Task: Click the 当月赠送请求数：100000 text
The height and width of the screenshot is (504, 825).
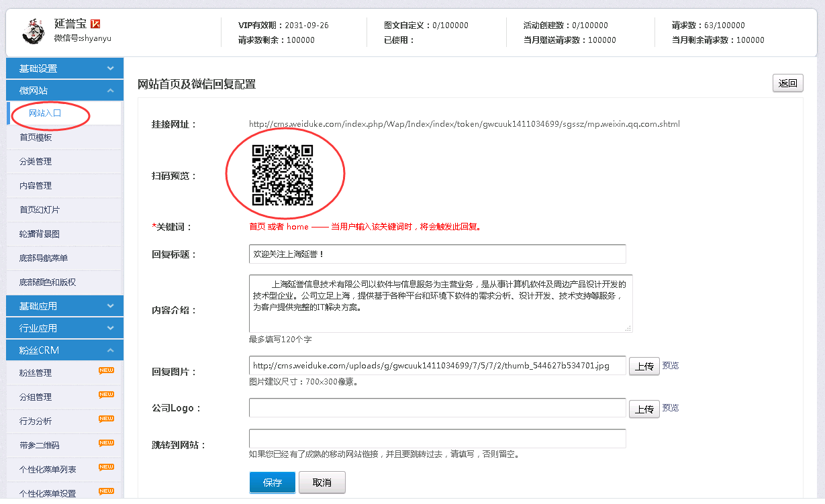Action: point(570,40)
